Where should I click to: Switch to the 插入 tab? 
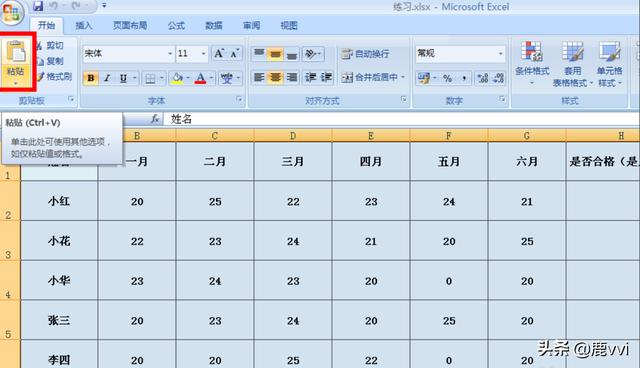click(84, 25)
